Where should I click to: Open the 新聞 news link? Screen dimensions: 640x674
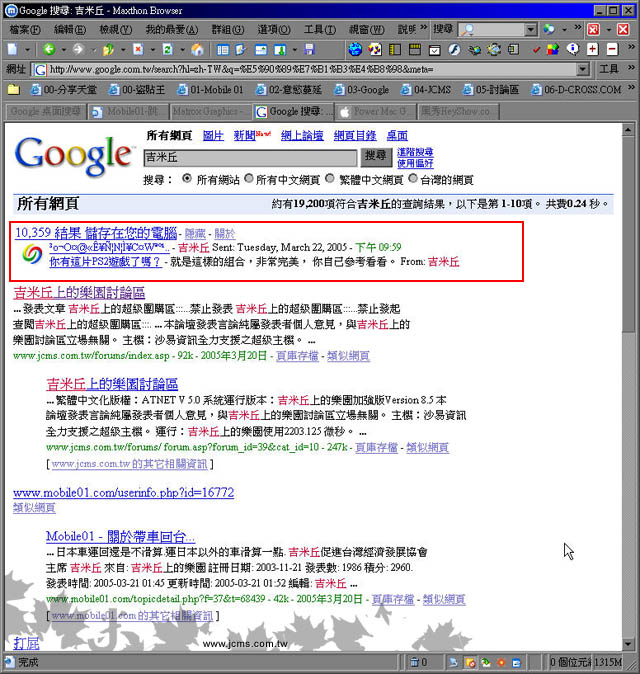[245, 136]
